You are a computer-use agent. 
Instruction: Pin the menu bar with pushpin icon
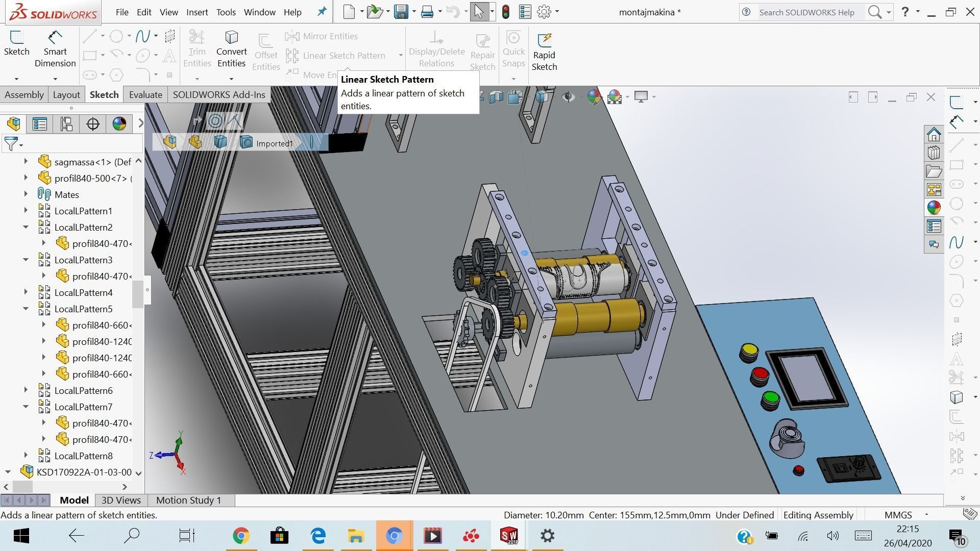tap(322, 12)
